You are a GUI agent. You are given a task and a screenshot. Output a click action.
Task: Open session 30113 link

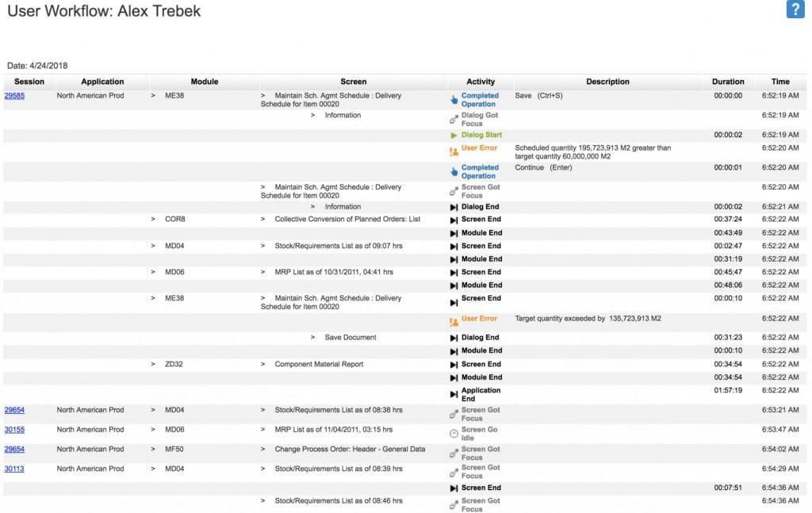pos(14,469)
